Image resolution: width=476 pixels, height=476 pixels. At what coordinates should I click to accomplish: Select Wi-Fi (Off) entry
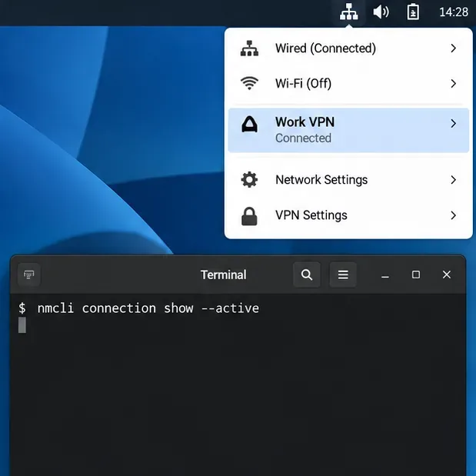pyautogui.click(x=348, y=84)
